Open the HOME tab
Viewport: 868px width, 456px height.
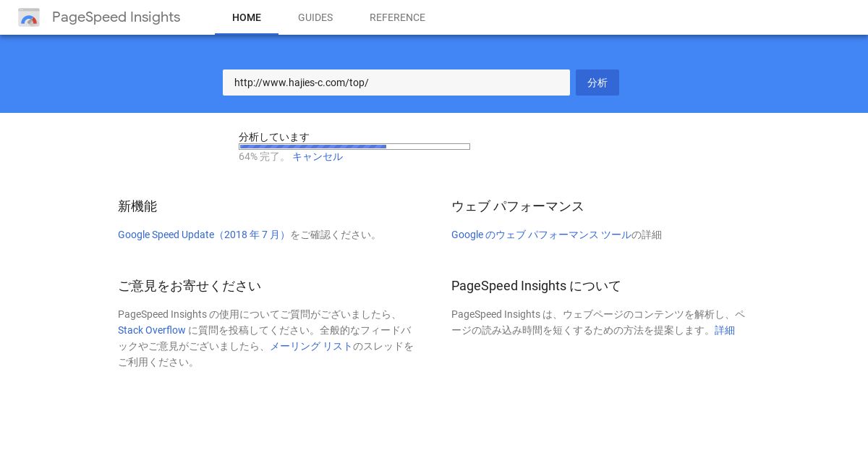click(247, 17)
